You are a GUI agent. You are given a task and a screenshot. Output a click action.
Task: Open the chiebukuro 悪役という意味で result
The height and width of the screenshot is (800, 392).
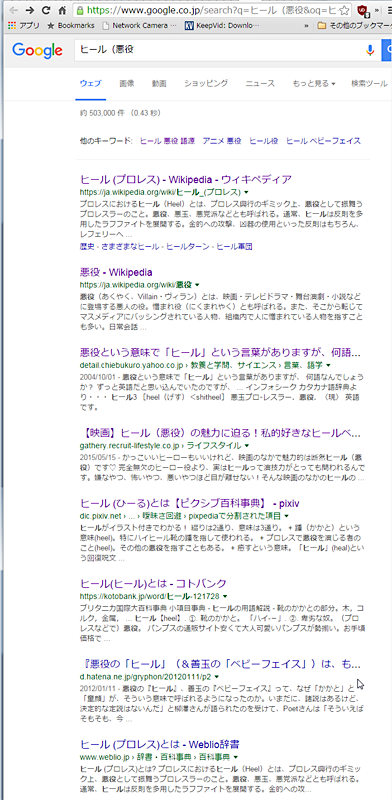click(x=220, y=353)
